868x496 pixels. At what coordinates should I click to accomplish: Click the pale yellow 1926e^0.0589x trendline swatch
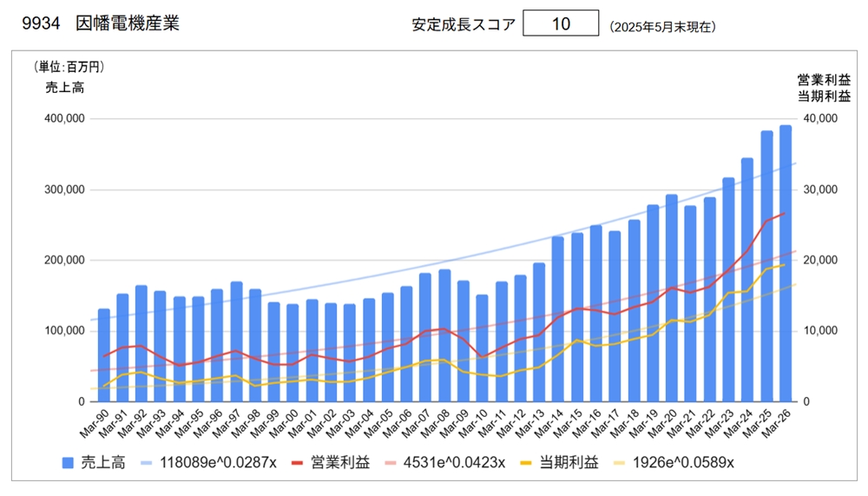point(620,463)
